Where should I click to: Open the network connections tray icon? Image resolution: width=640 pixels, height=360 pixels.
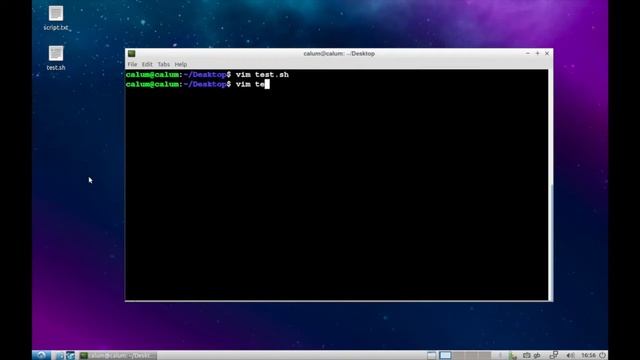[553, 355]
